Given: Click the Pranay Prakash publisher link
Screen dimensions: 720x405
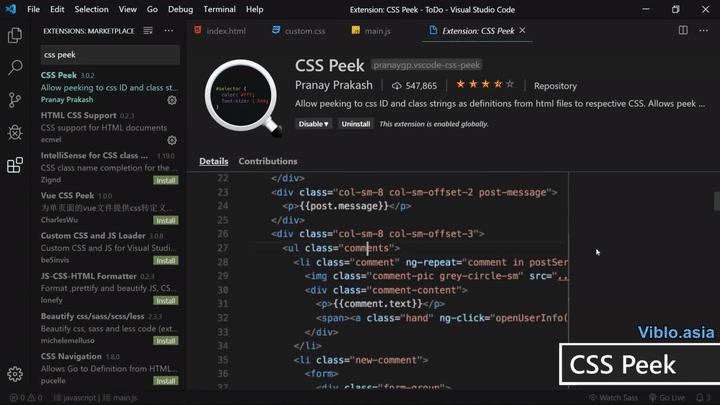Looking at the screenshot, I should click(x=334, y=85).
